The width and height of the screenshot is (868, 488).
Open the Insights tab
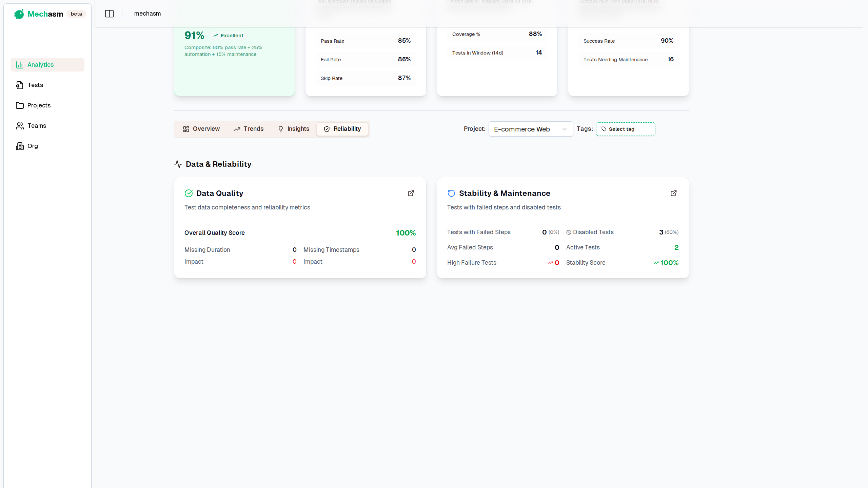294,129
